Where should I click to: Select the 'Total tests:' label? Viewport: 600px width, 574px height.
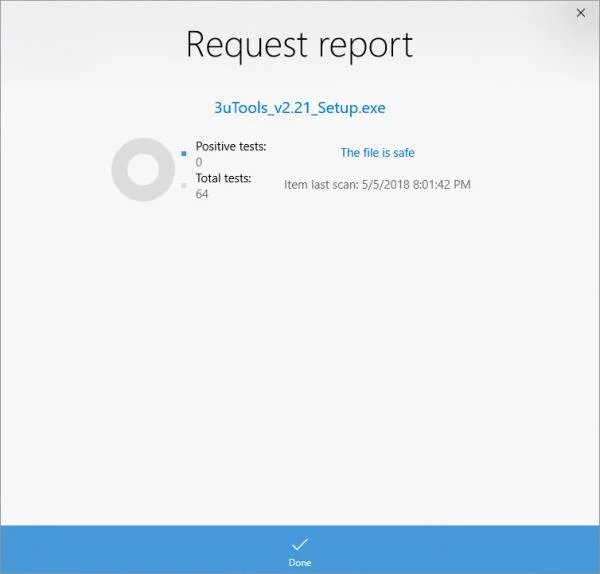[223, 178]
